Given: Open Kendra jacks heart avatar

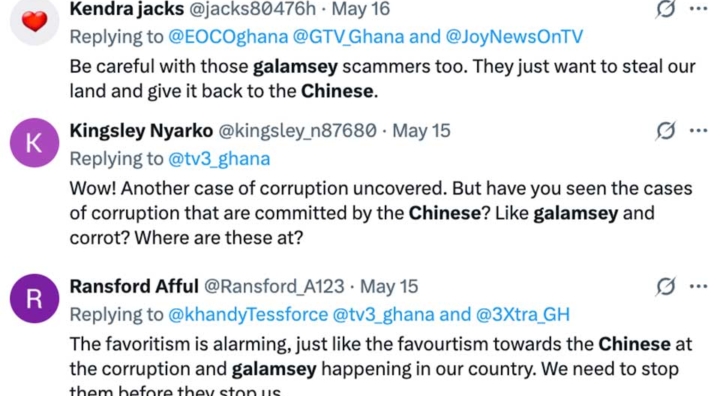Looking at the screenshot, I should [x=34, y=21].
